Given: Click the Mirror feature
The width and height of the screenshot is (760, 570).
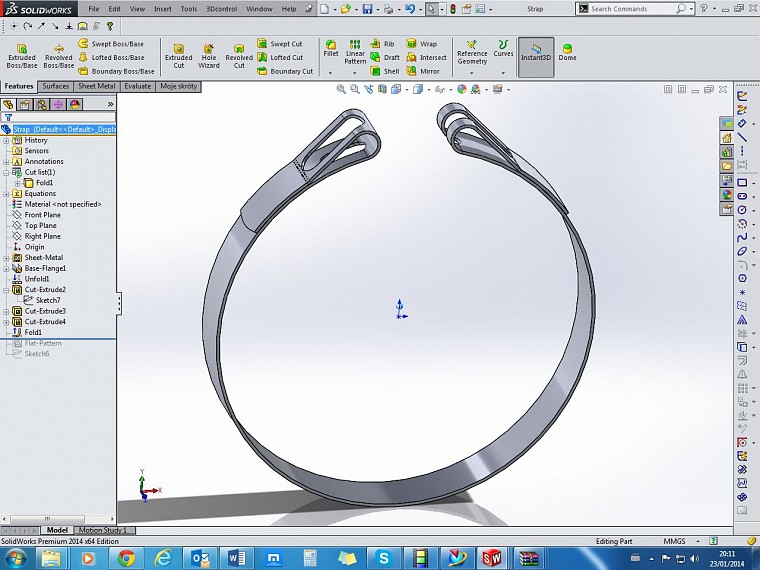Looking at the screenshot, I should (422, 71).
